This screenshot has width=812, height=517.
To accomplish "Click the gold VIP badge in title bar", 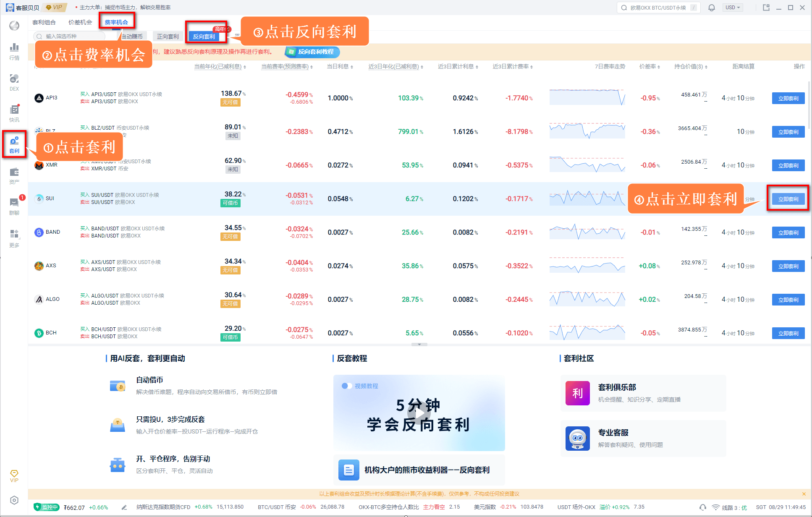I will [55, 8].
